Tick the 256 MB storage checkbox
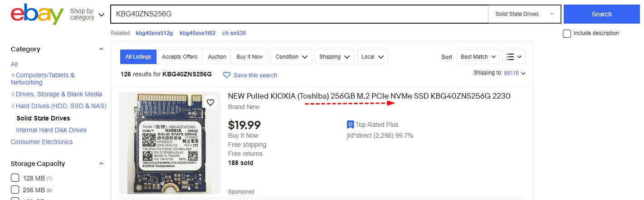 pos(15,190)
